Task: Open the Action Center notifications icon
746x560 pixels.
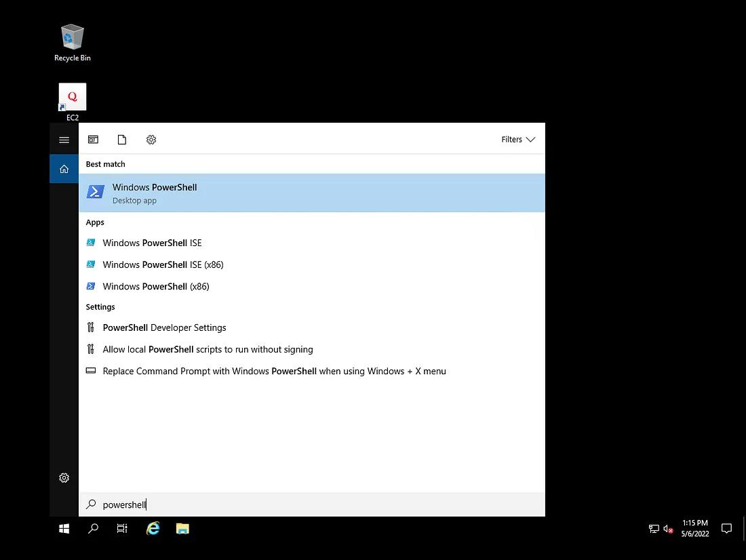Action: (726, 529)
